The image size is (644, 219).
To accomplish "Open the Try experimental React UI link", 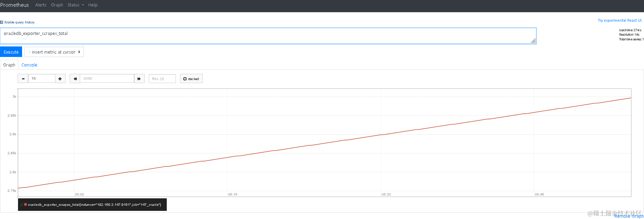I will coord(620,20).
